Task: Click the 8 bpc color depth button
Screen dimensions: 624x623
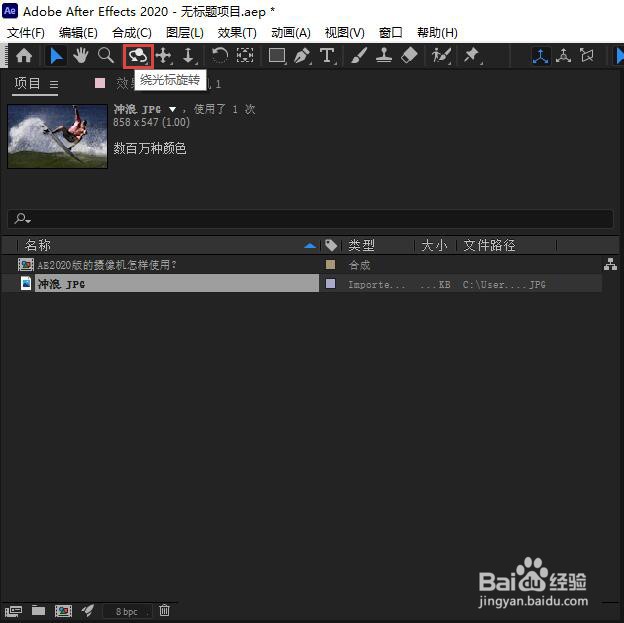Action: [127, 611]
